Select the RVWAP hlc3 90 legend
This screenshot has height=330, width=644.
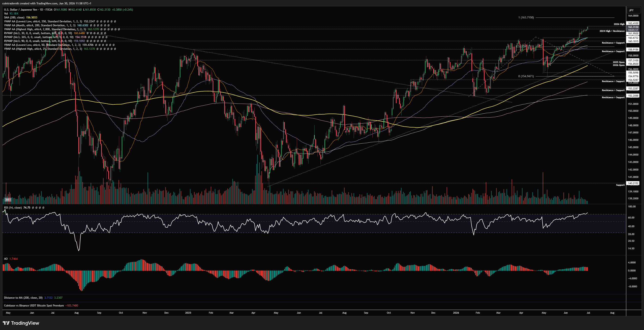click(x=55, y=41)
